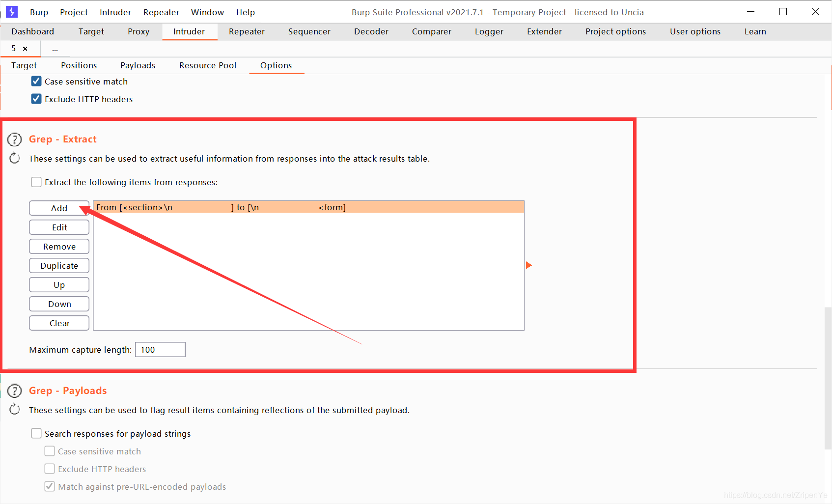Select the Options sub-tab
This screenshot has height=504, width=832.
276,65
